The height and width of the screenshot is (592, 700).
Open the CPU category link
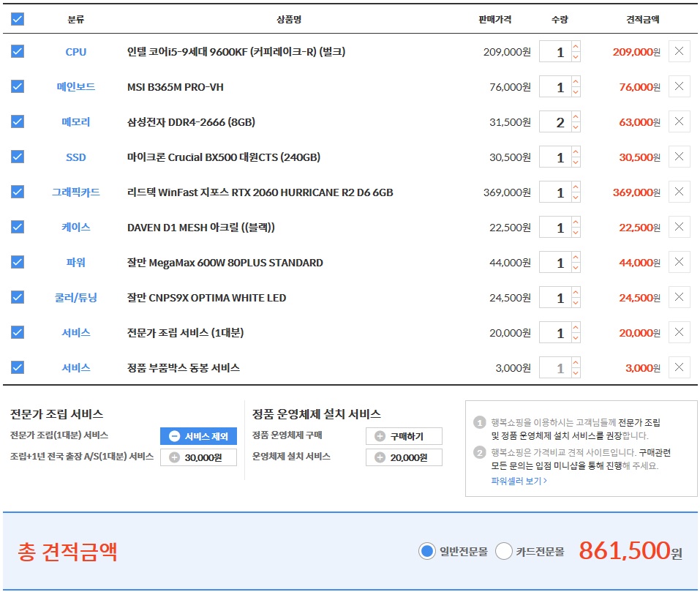pos(76,52)
